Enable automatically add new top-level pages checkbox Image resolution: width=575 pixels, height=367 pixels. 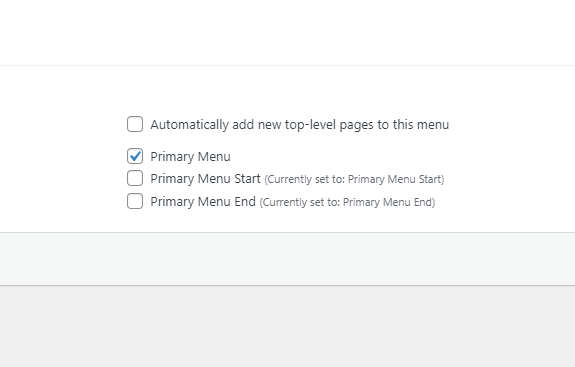pyautogui.click(x=135, y=124)
